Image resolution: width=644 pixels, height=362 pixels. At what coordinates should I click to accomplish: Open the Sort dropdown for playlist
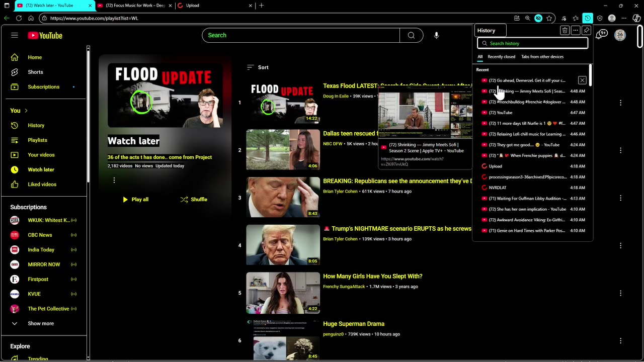pyautogui.click(x=258, y=67)
